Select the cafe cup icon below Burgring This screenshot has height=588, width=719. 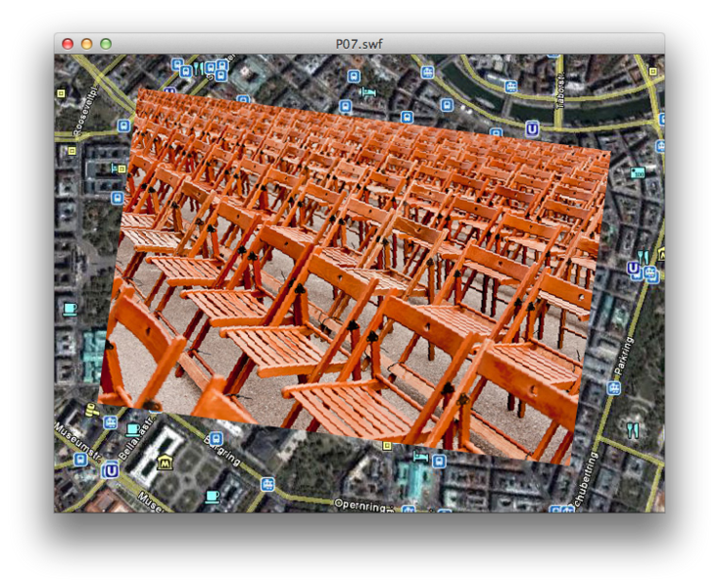[x=212, y=497]
